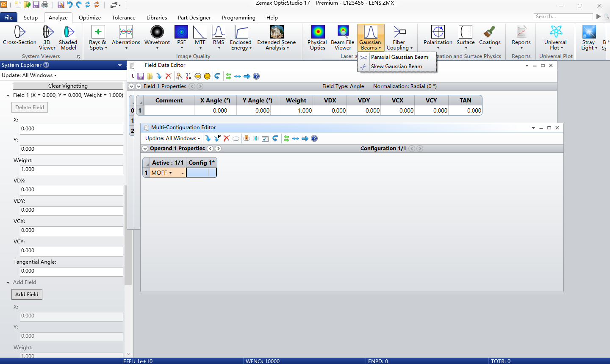Collapse Field 1 Properties panel
This screenshot has height=364, width=610.
pos(139,86)
